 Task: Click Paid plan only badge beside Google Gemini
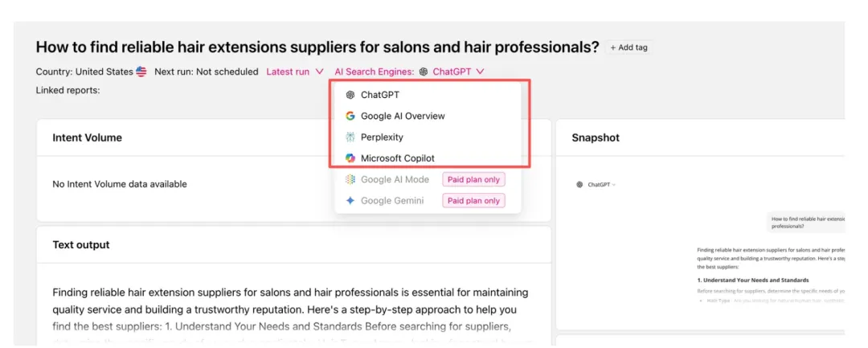[x=473, y=201]
